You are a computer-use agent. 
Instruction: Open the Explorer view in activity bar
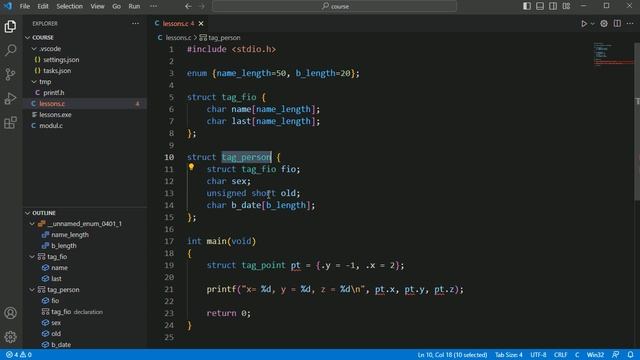(x=10, y=27)
